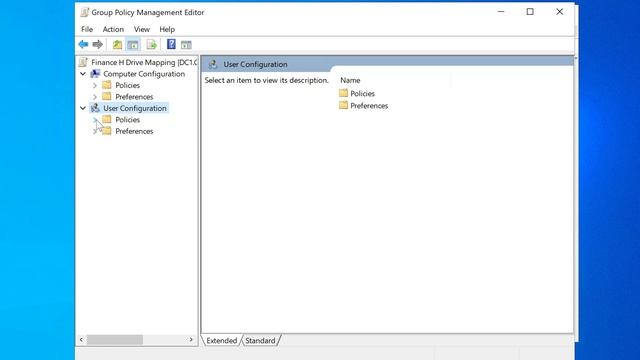Select Preferences label under Computer Configuration
The height and width of the screenshot is (360, 640).
tap(134, 97)
